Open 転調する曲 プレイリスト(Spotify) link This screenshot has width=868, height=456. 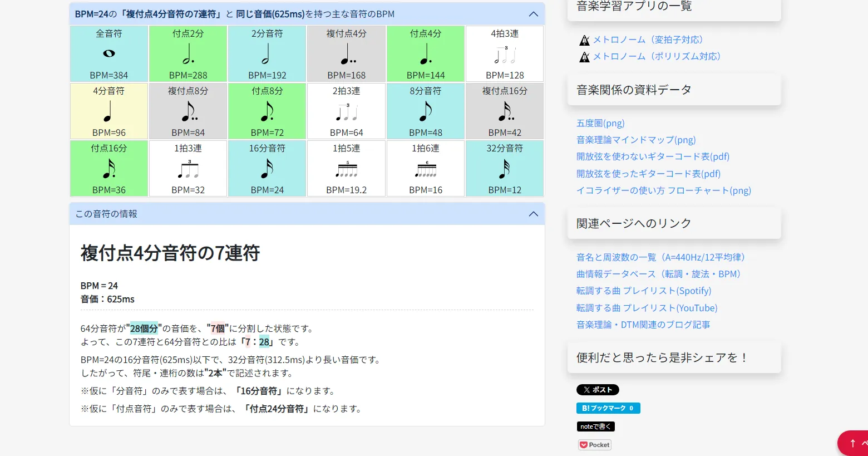coord(644,291)
